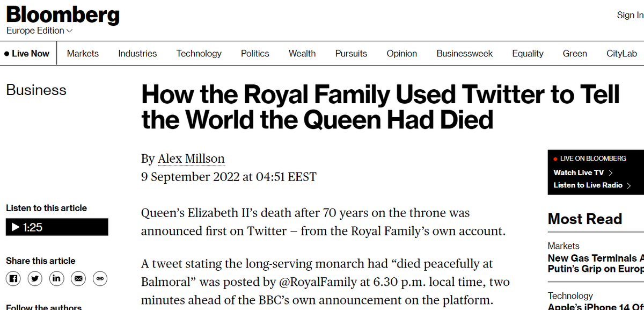
Task: Open the Businessweek section
Action: [x=465, y=53]
